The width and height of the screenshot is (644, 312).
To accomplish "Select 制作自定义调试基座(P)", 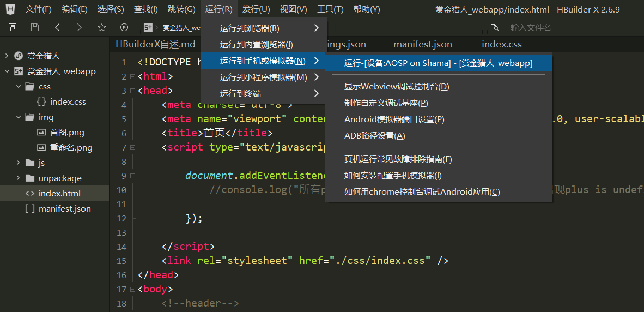I will click(x=439, y=103).
